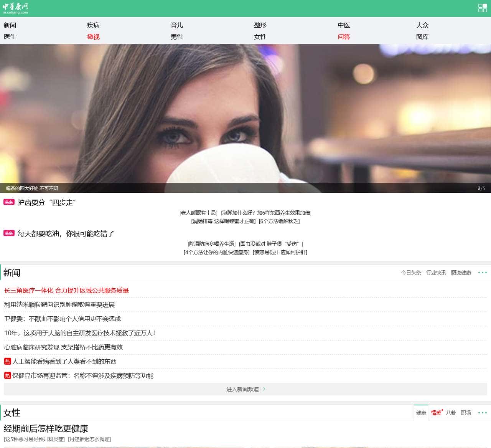Select the red 情感 tab

point(436,413)
